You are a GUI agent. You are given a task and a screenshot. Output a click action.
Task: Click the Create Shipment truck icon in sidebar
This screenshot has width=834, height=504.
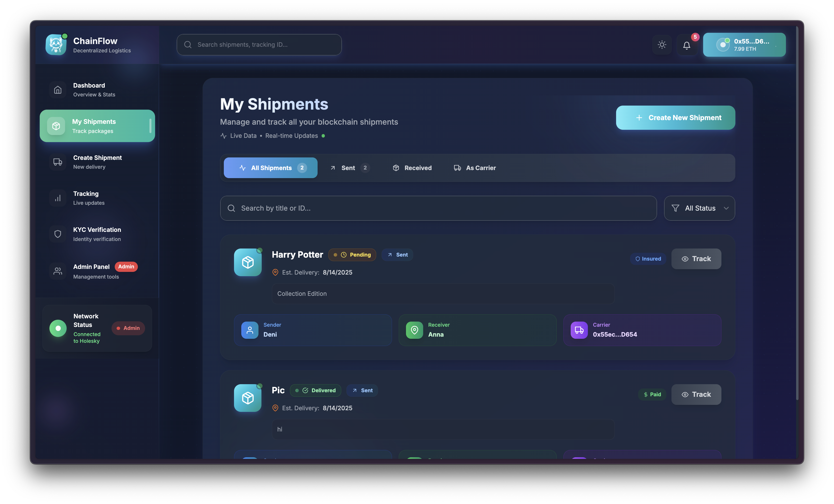click(x=57, y=162)
